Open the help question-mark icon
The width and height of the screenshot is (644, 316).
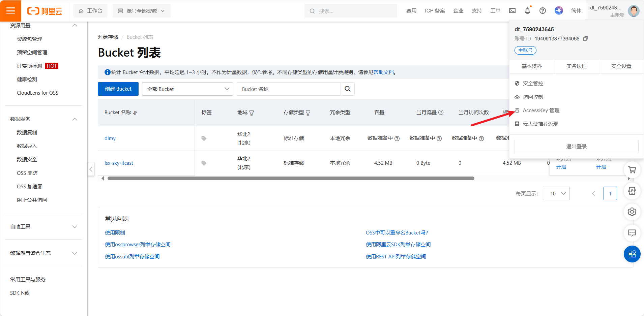tap(542, 10)
